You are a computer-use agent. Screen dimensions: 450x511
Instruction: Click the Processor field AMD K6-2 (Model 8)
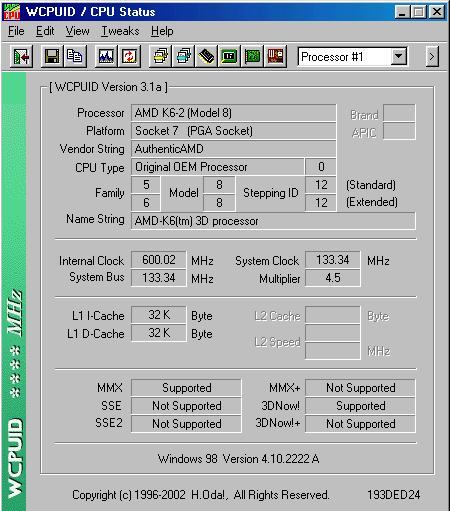[x=233, y=113]
